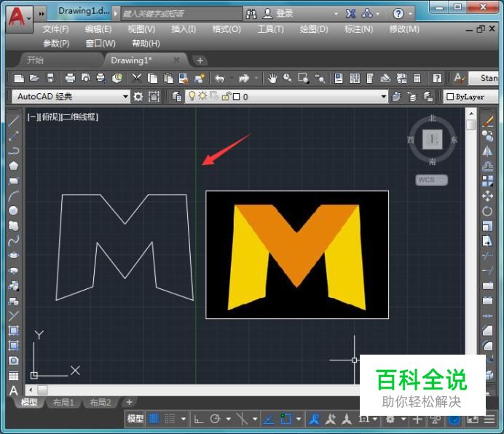Select the Array modify tool
Viewport: 504px width, 434px height.
point(487,181)
